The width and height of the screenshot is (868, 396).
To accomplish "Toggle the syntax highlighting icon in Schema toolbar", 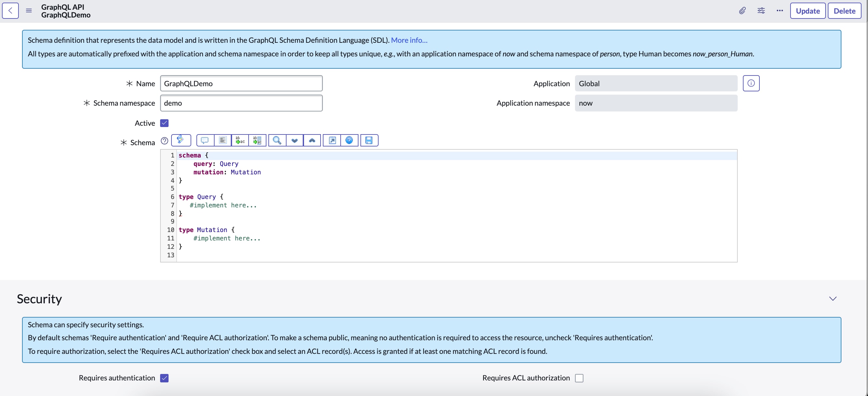I will point(181,140).
